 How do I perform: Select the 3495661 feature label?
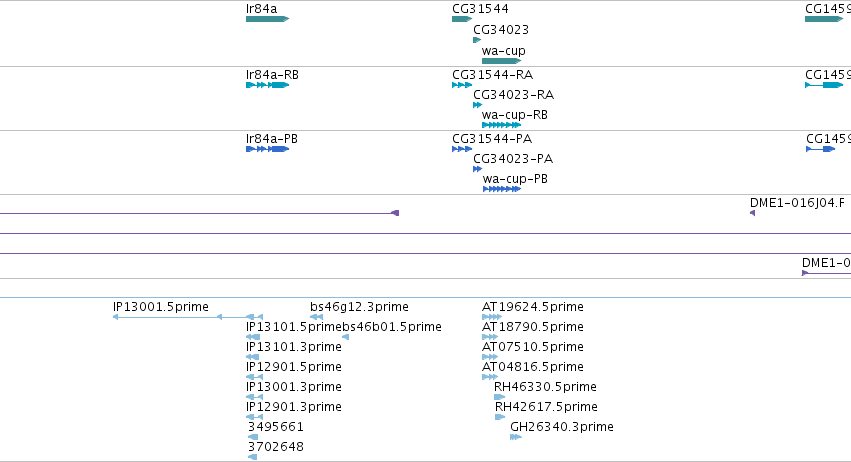(276, 427)
